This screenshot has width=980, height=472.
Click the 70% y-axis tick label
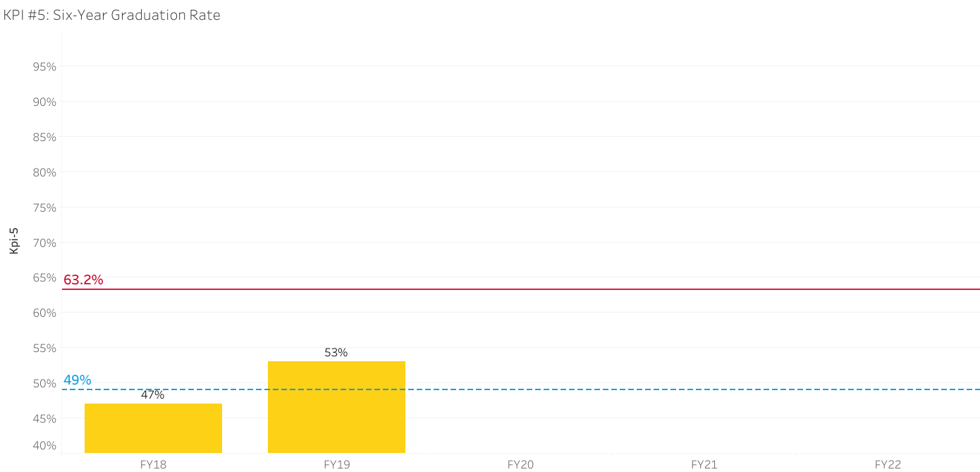click(44, 243)
